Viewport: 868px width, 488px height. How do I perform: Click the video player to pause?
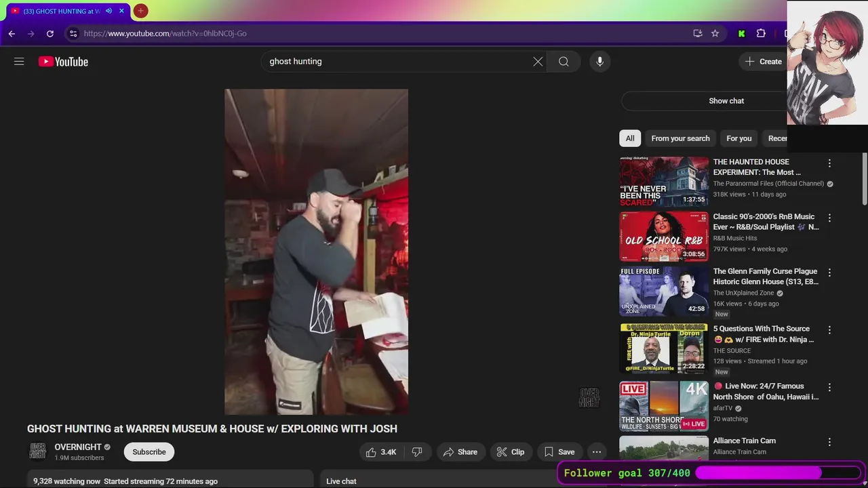(x=316, y=251)
